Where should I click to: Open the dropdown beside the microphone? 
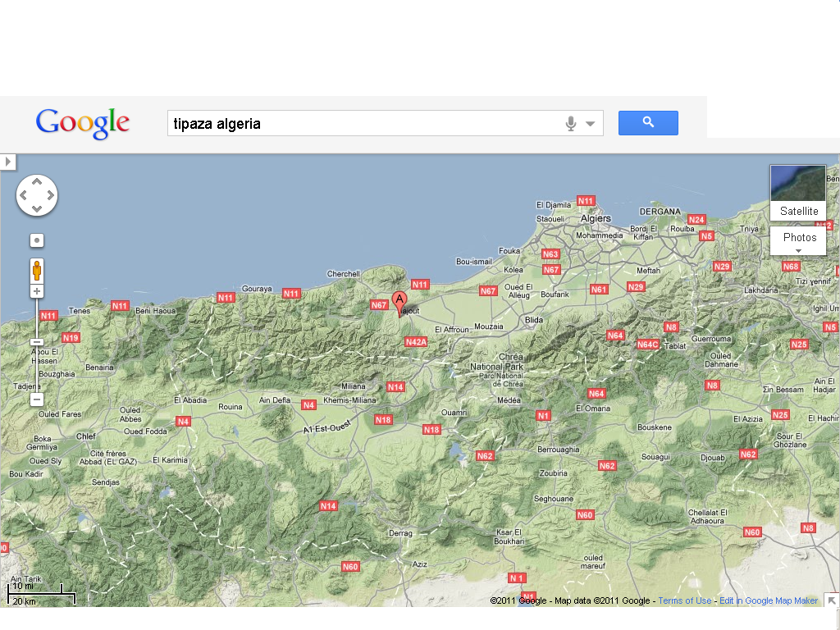590,122
